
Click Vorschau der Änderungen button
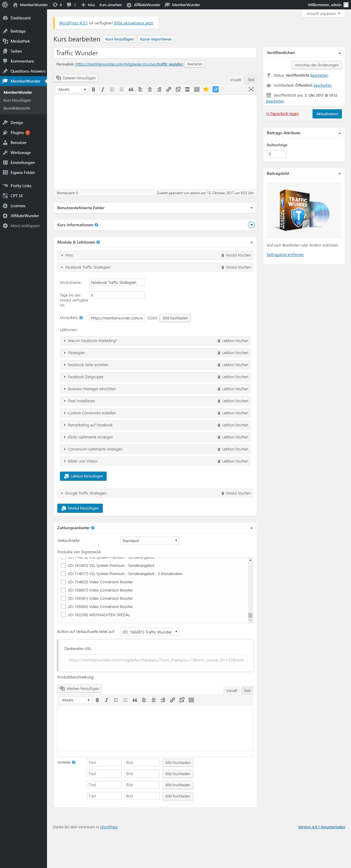click(x=316, y=65)
